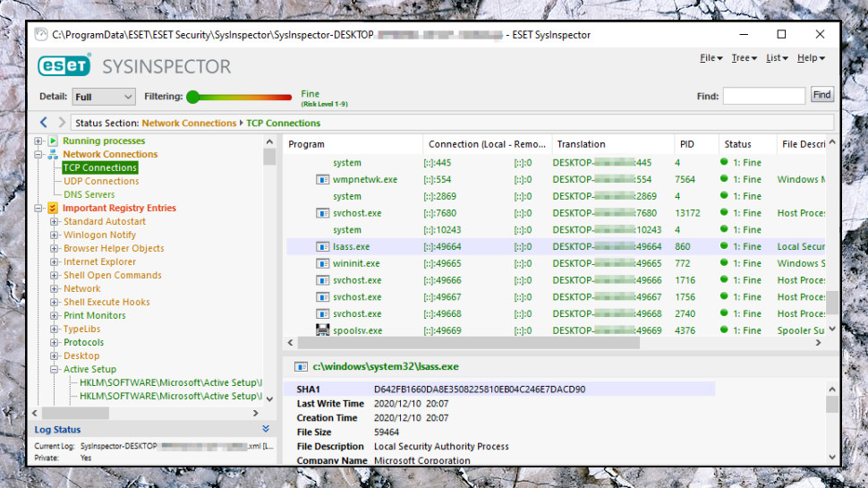The width and height of the screenshot is (868, 488).
Task: Go back with the navigation back arrow
Action: coord(44,123)
